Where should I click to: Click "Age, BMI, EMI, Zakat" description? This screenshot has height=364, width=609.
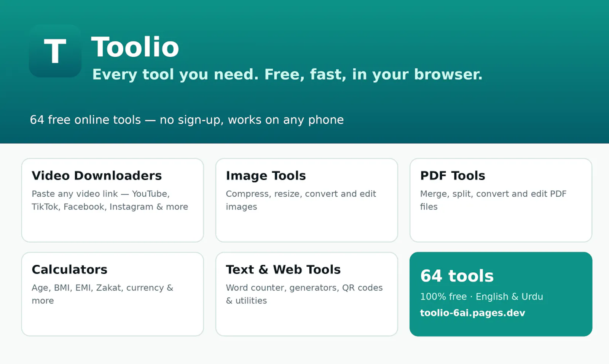click(102, 294)
